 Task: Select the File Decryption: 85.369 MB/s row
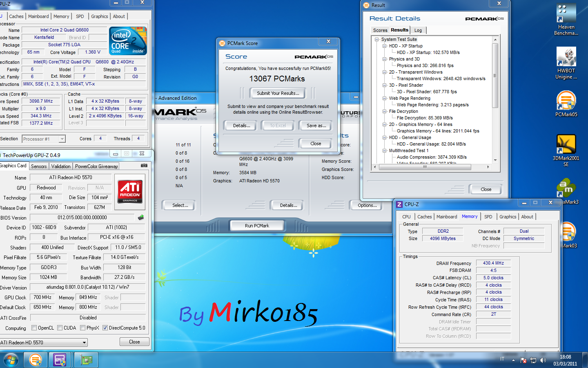point(425,118)
